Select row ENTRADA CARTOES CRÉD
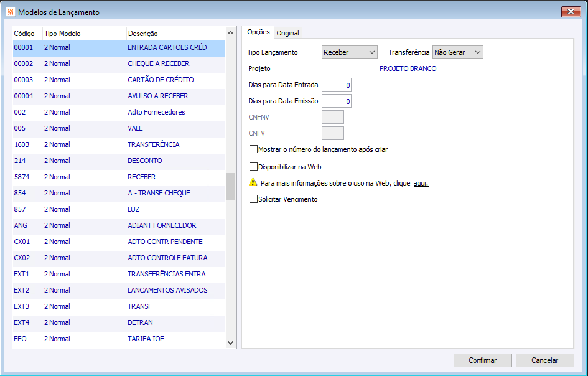The height and width of the screenshot is (376, 588). [119, 48]
